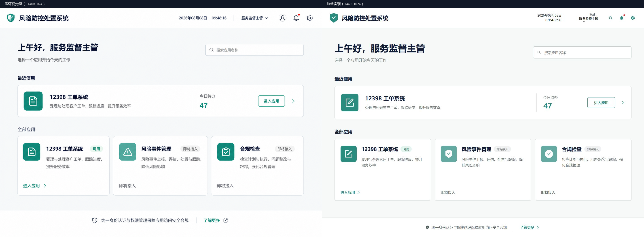
Task: Click 风险事件管理 warning triangle icon, left mockup
Action: 128,152
